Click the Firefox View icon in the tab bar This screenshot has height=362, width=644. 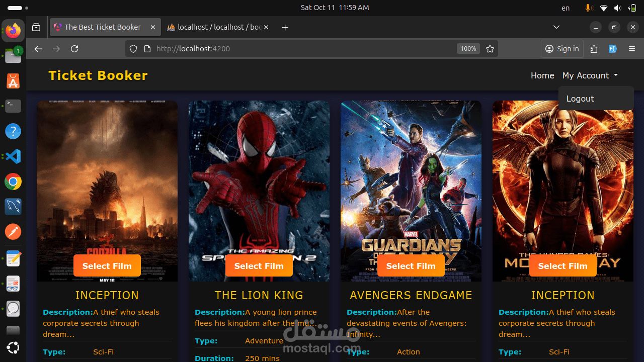pos(36,27)
